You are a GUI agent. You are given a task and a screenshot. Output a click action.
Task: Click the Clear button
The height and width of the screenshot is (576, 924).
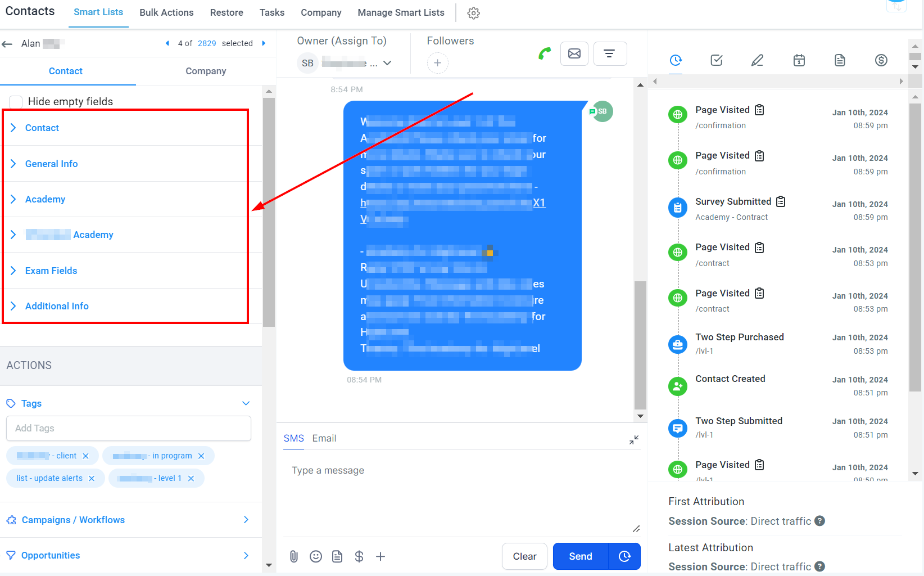[524, 556]
